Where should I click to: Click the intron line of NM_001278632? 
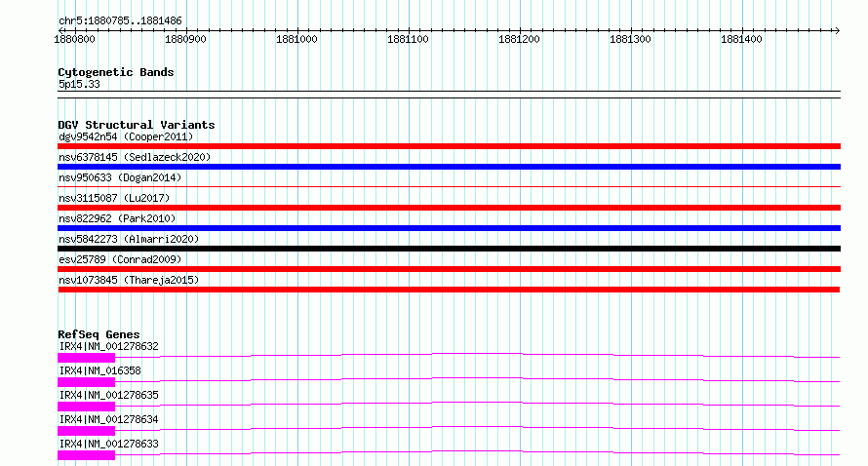477,353
